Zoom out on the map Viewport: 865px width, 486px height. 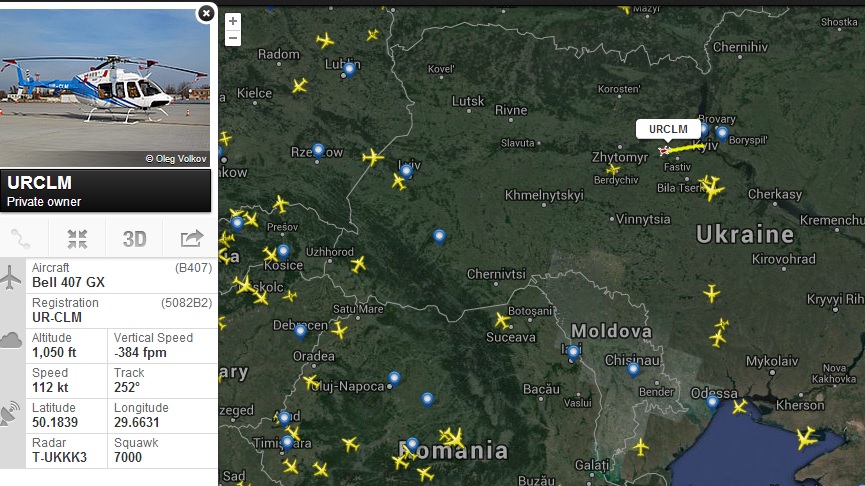click(233, 38)
